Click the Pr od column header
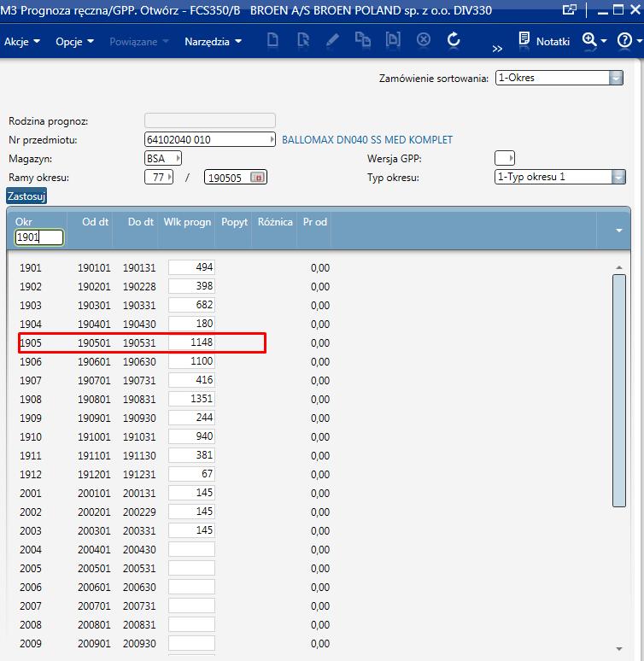This screenshot has width=644, height=661. [x=314, y=222]
